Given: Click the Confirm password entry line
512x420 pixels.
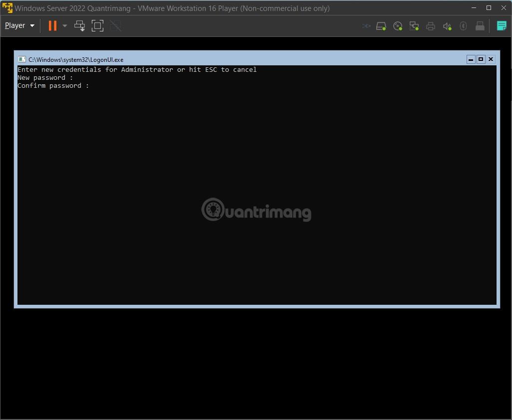Looking at the screenshot, I should click(x=53, y=85).
